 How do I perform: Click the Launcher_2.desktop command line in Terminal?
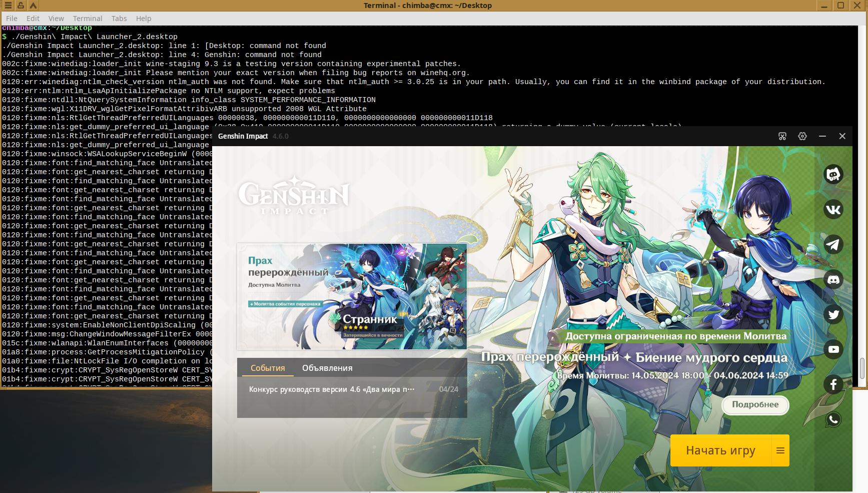(90, 37)
